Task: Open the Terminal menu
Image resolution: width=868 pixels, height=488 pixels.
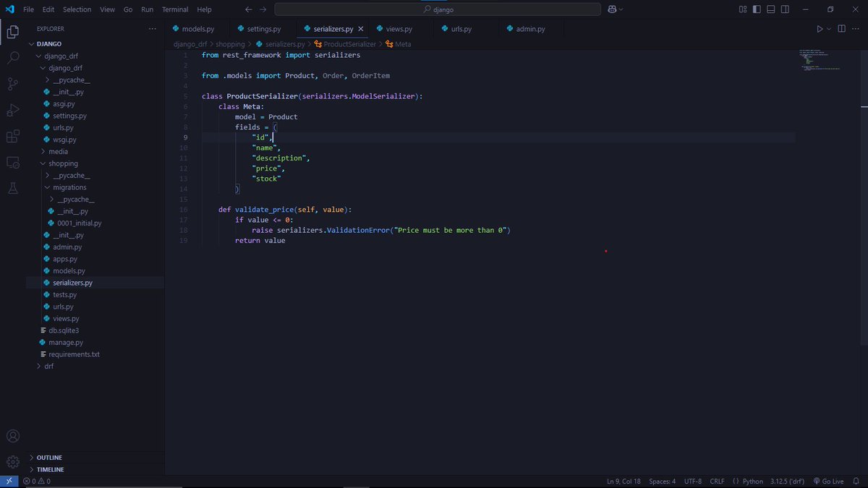Action: [175, 9]
